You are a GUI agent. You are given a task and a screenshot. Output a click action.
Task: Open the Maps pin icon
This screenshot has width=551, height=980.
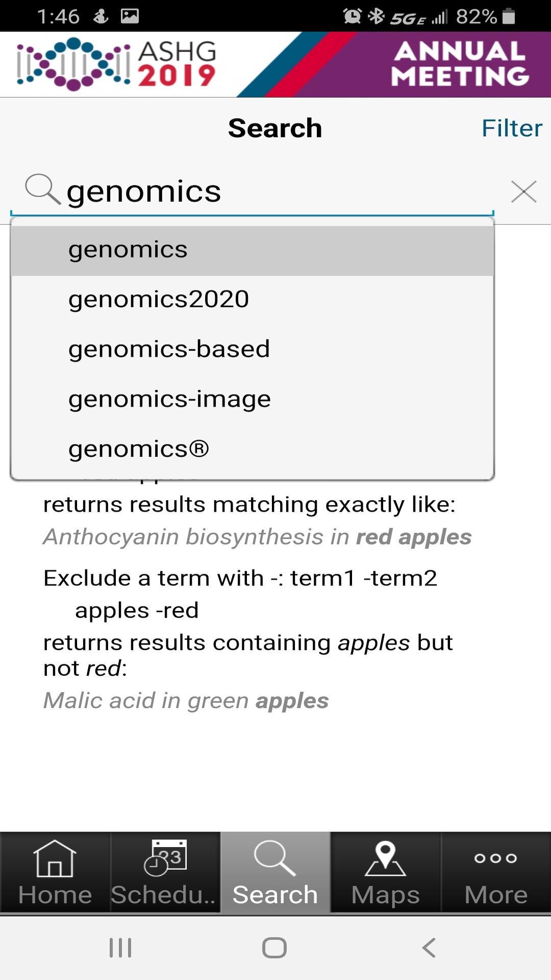coord(386,859)
